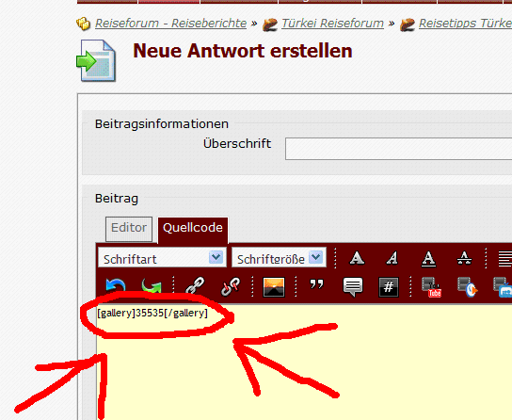Open the Schriftart font dropdown
This screenshot has height=420, width=512.
pos(162,257)
